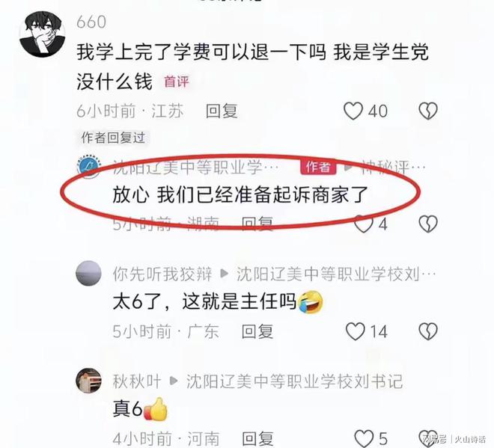
Task: Dislike the 太6了 comment from 广东
Action: (x=428, y=331)
